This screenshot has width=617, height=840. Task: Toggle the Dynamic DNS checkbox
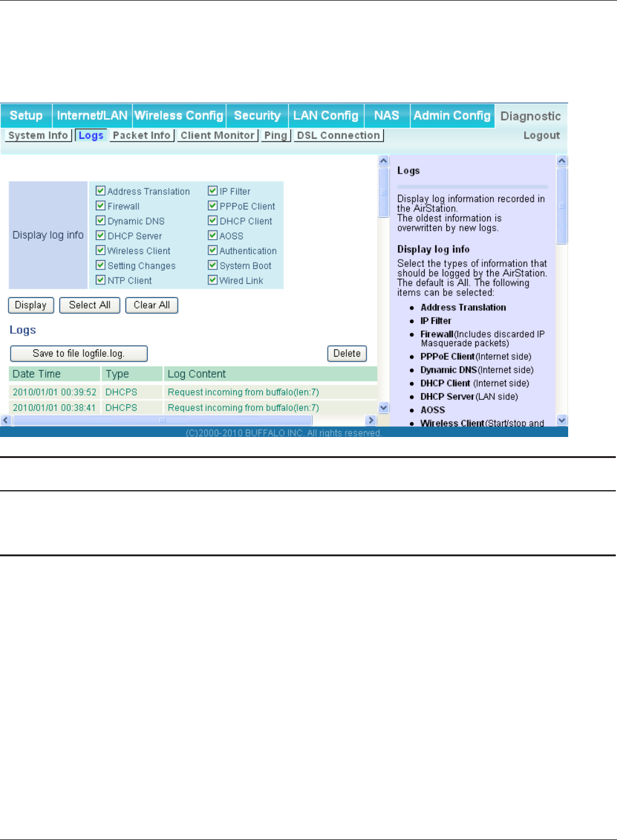101,221
